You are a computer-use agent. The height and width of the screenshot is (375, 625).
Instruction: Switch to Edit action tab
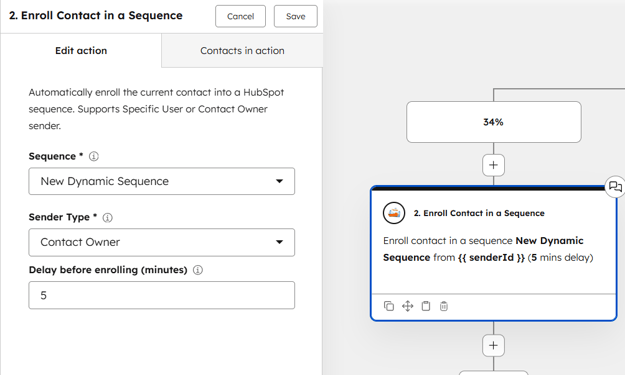coord(81,51)
